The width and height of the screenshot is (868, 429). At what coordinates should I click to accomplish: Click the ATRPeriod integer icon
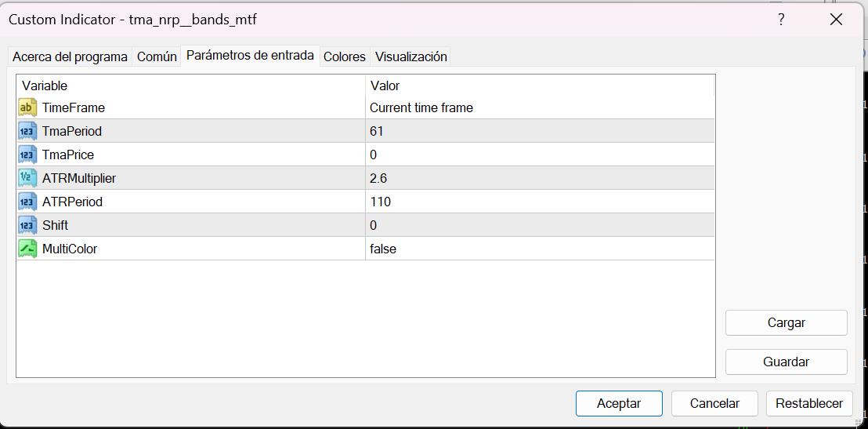pyautogui.click(x=27, y=202)
